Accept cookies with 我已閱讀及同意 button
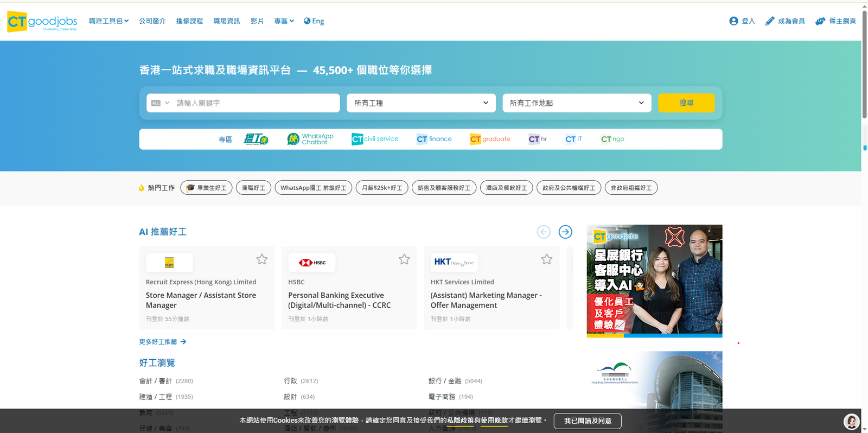This screenshot has height=433, width=868. (588, 421)
